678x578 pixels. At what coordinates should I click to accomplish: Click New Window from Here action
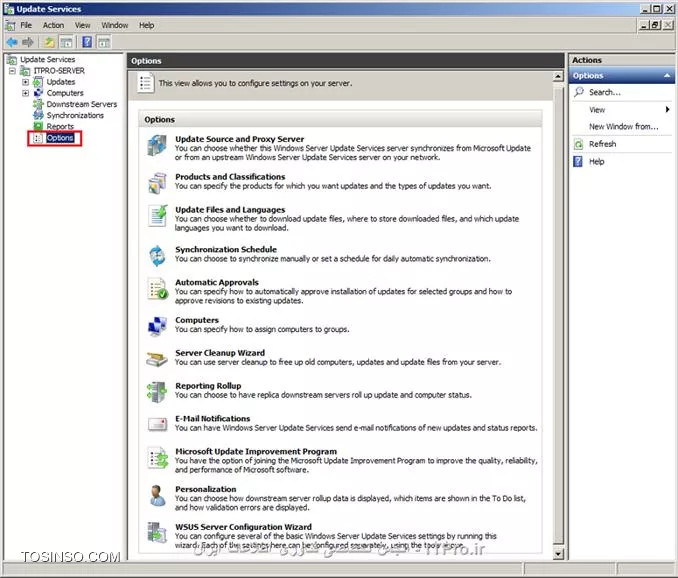(624, 127)
